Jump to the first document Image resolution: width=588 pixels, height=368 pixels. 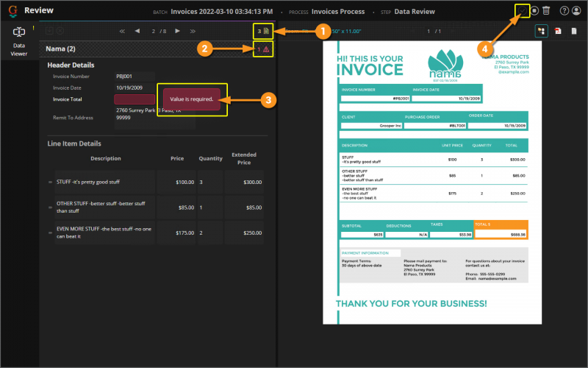[122, 31]
